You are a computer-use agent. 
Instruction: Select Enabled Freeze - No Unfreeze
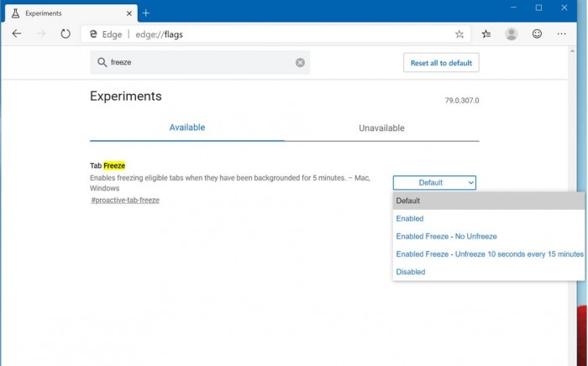pos(488,237)
